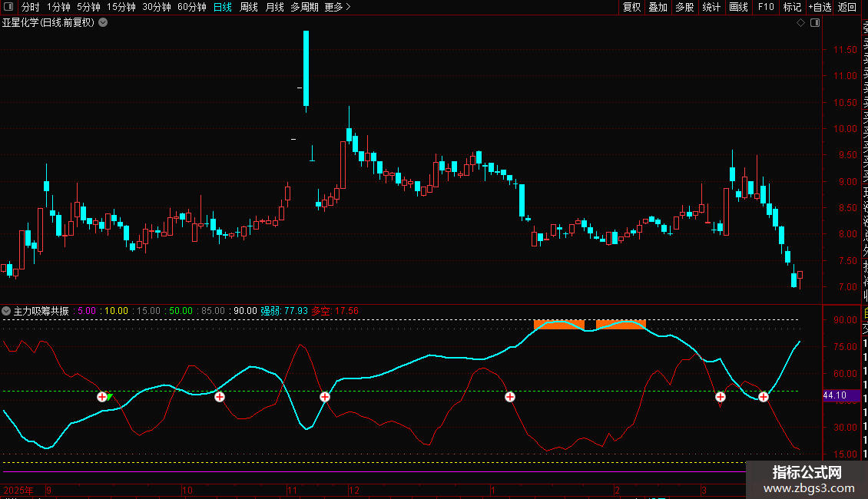Switch to 分时 intraday view
This screenshot has height=499, width=868.
31,7
